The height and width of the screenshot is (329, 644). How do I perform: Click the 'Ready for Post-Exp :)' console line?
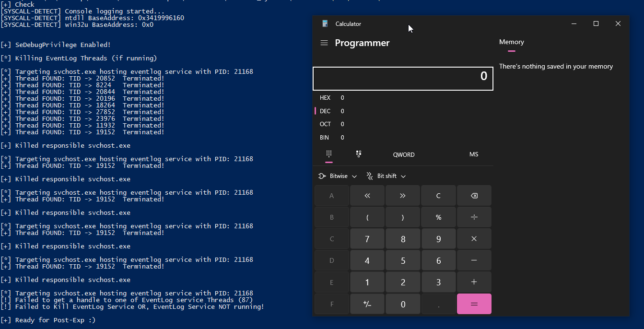[x=48, y=320]
